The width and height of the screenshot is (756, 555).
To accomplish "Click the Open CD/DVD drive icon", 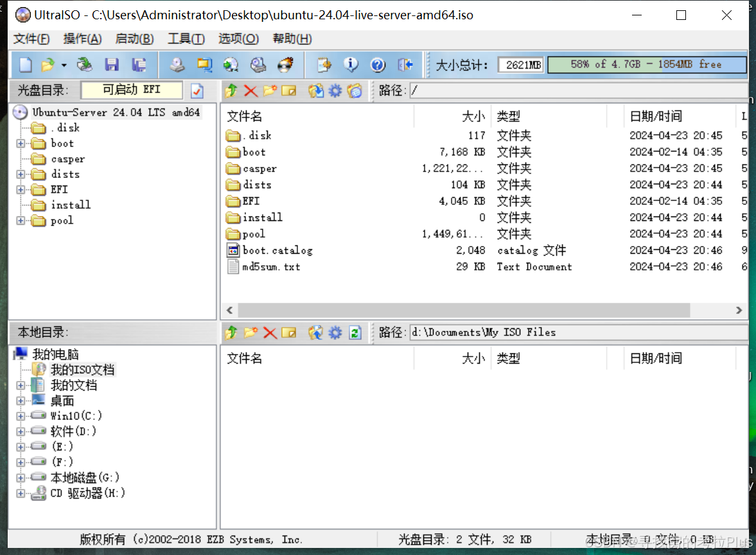I will tap(84, 65).
